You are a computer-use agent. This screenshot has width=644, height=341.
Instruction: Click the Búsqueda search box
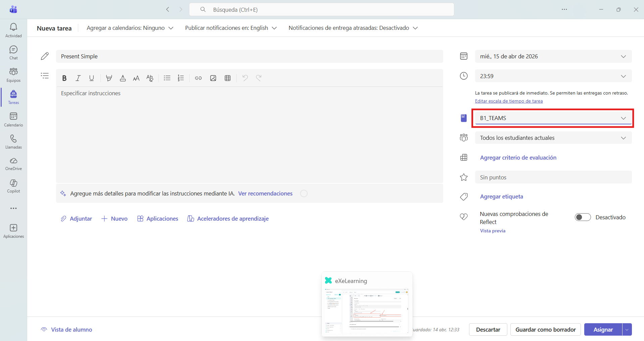pyautogui.click(x=322, y=9)
